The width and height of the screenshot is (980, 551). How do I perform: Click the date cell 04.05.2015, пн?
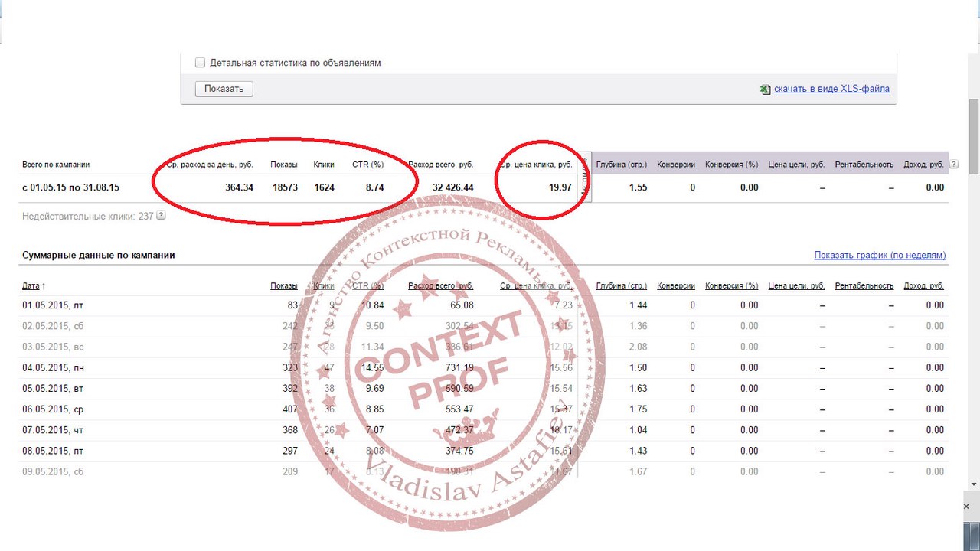tap(53, 368)
